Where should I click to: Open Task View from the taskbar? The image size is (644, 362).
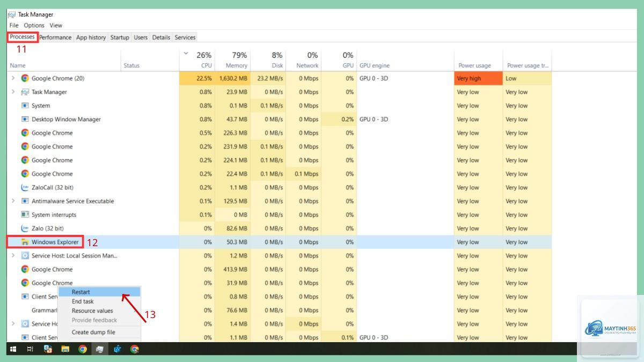[30, 349]
